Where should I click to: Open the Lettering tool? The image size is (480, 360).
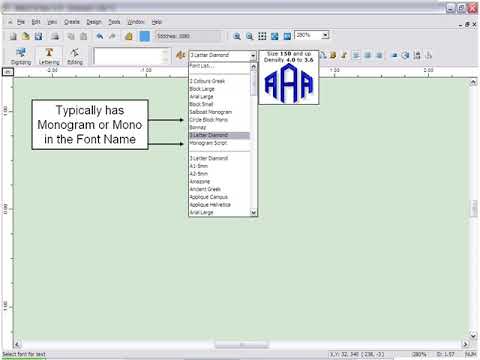pos(49,56)
